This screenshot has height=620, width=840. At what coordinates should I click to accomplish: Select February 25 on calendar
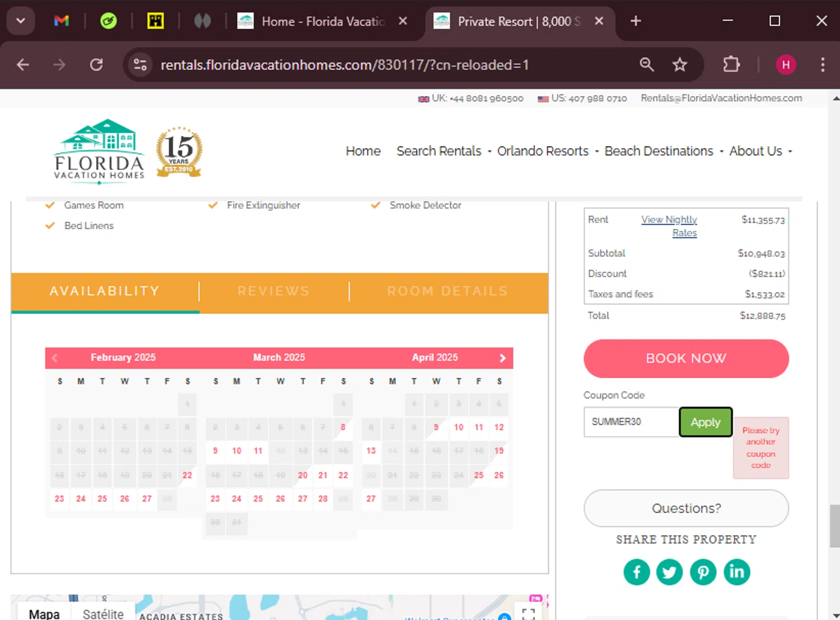102,499
